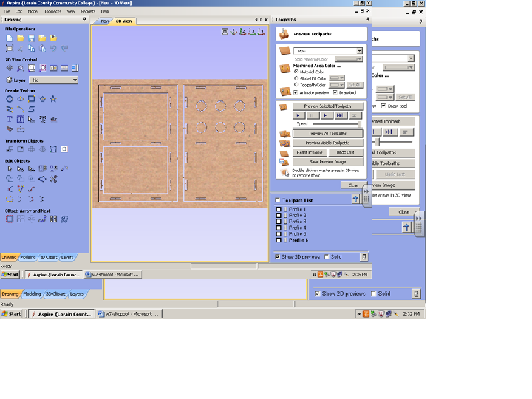Screen dimensions: 532x399
Task: Click the full Save Preview Image button
Action: coord(328,162)
